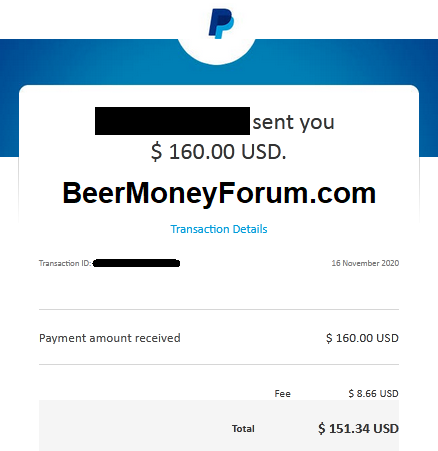Screen dimensions: 438x451
Task: Click the Fee label
Action: point(282,394)
